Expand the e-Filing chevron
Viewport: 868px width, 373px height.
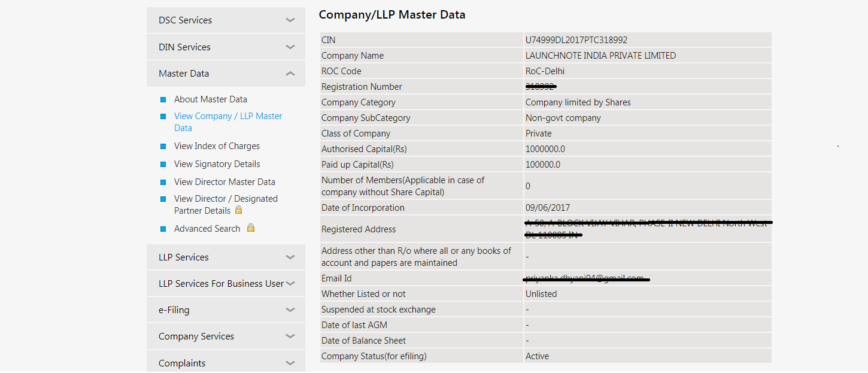click(x=290, y=310)
